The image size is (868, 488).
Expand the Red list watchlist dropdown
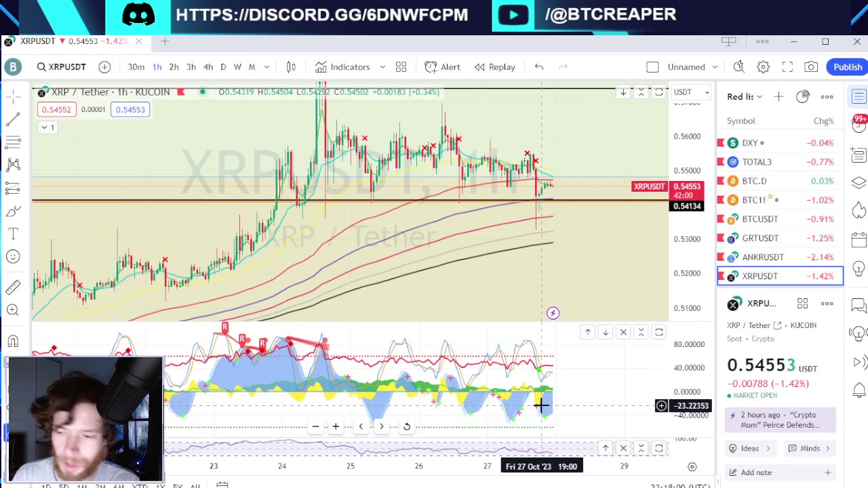click(x=745, y=96)
